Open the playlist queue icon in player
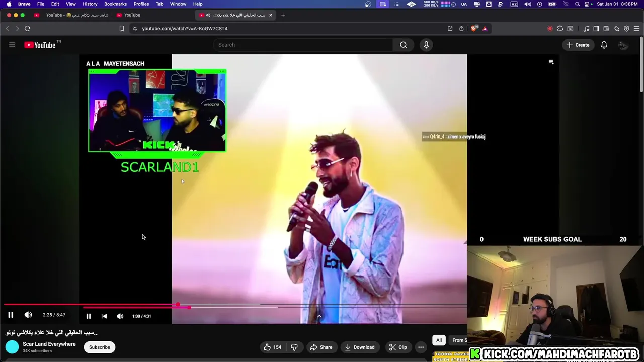Image resolution: width=644 pixels, height=362 pixels. pyautogui.click(x=551, y=62)
